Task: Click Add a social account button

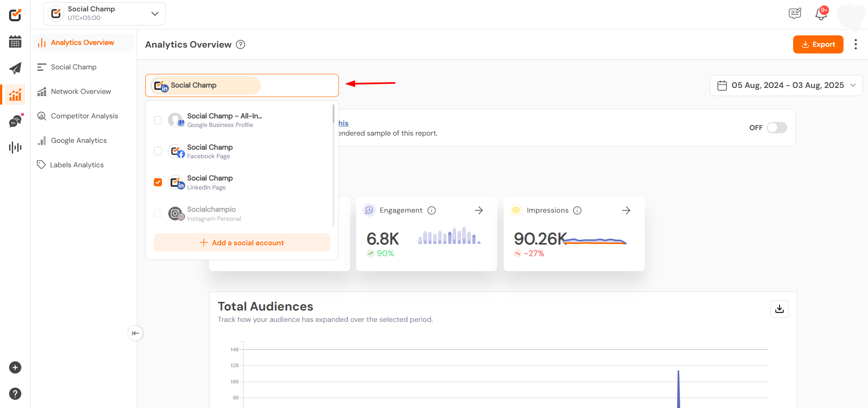Action: point(242,243)
